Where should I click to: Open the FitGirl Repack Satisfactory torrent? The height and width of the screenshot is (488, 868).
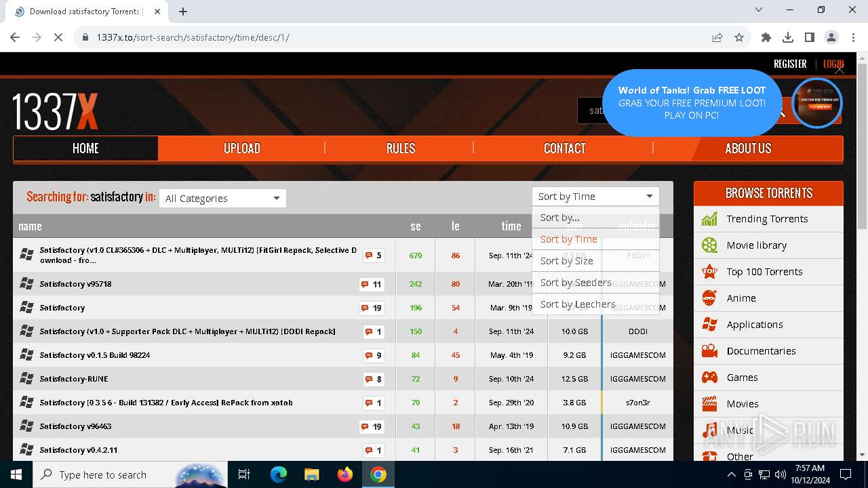pos(198,255)
